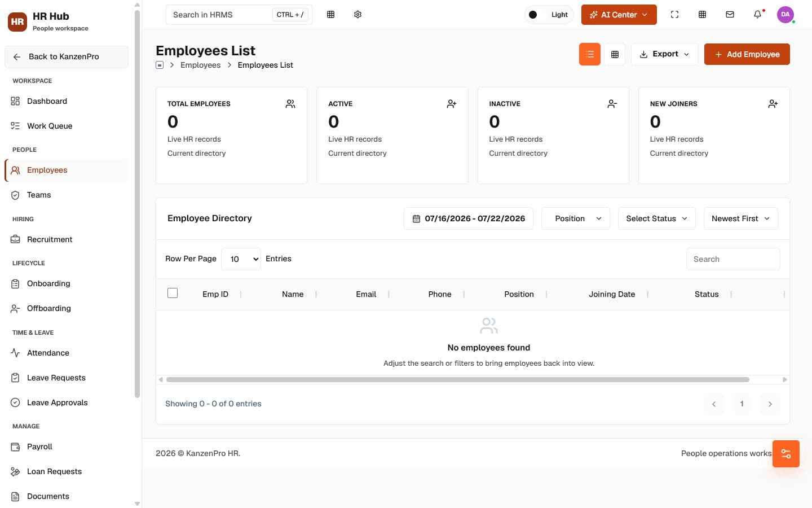
Task: Sort by the Emp ID column header
Action: click(x=215, y=294)
